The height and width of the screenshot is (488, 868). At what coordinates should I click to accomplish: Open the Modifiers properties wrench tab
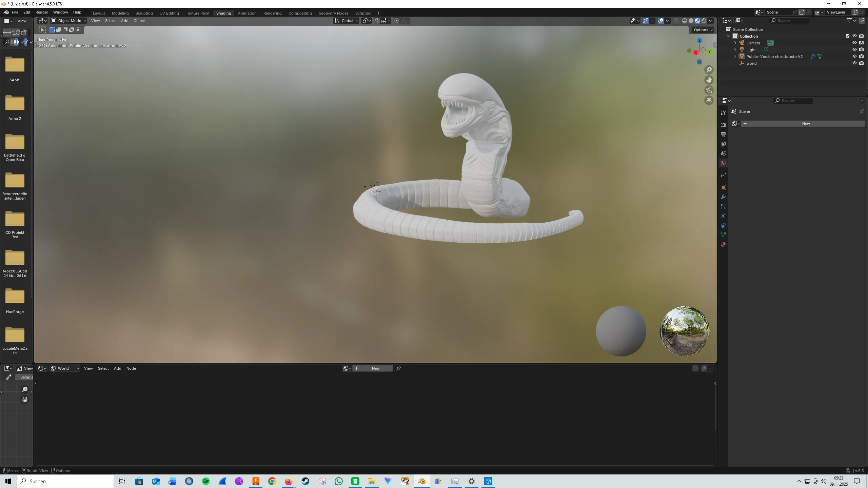[x=723, y=197]
